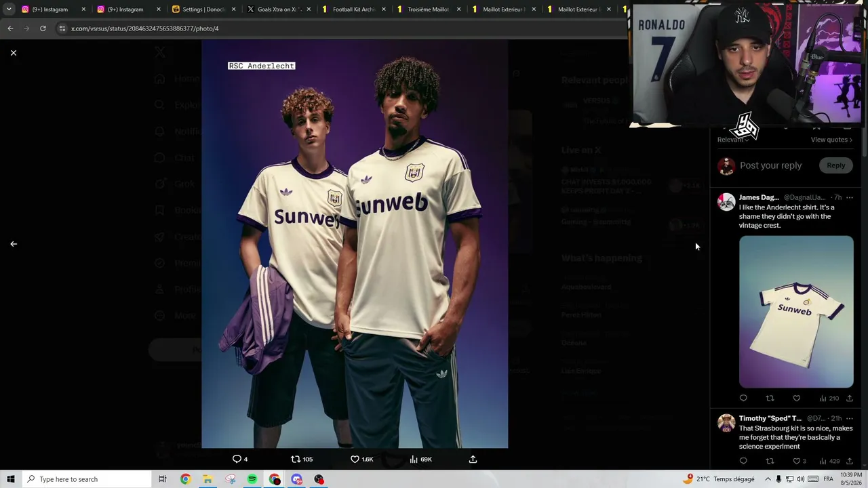Click the main Anderlecht kit photo
The image size is (868, 488).
(355, 244)
